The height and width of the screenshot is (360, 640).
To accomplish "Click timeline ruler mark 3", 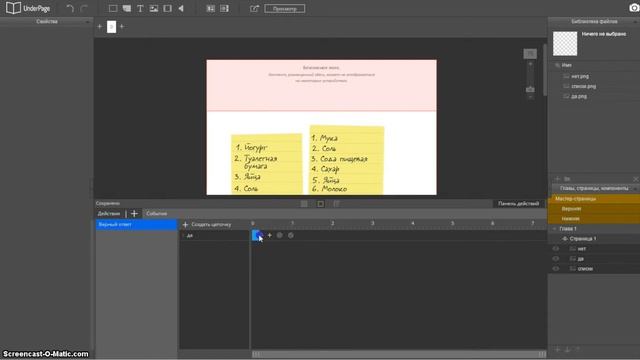I will point(373,223).
